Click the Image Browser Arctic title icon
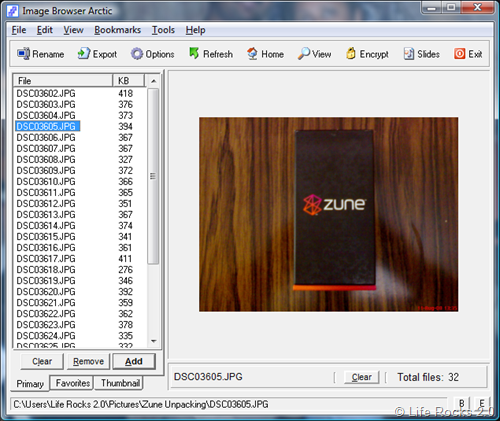Image resolution: width=500 pixels, height=421 pixels. (x=13, y=11)
